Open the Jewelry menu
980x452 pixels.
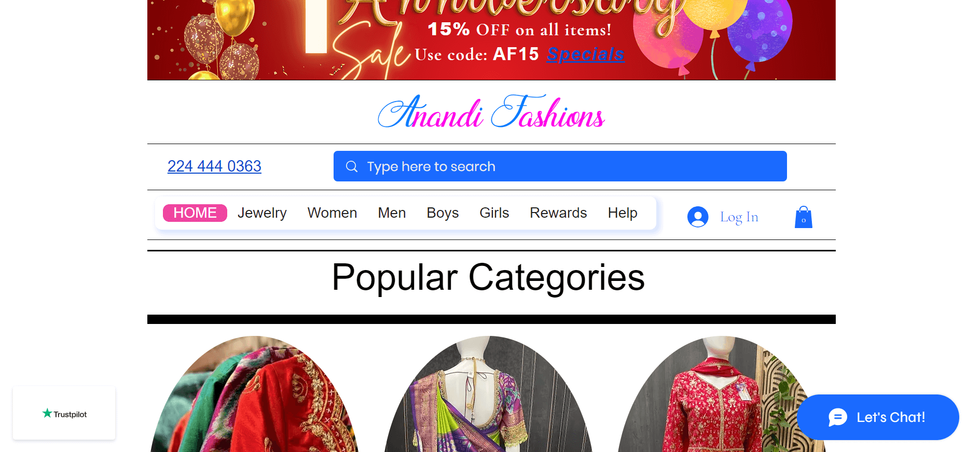(262, 213)
